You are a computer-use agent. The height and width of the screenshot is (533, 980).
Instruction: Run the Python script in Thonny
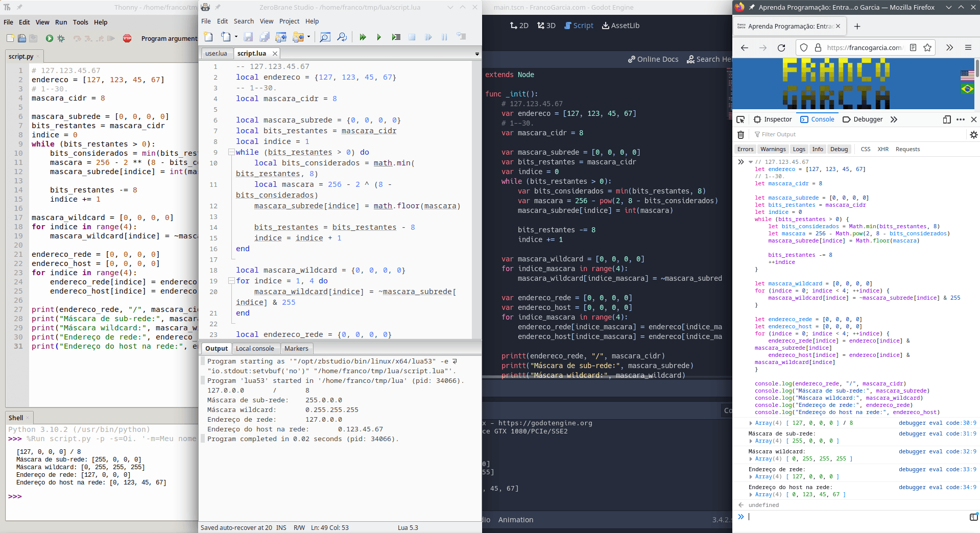coord(49,38)
